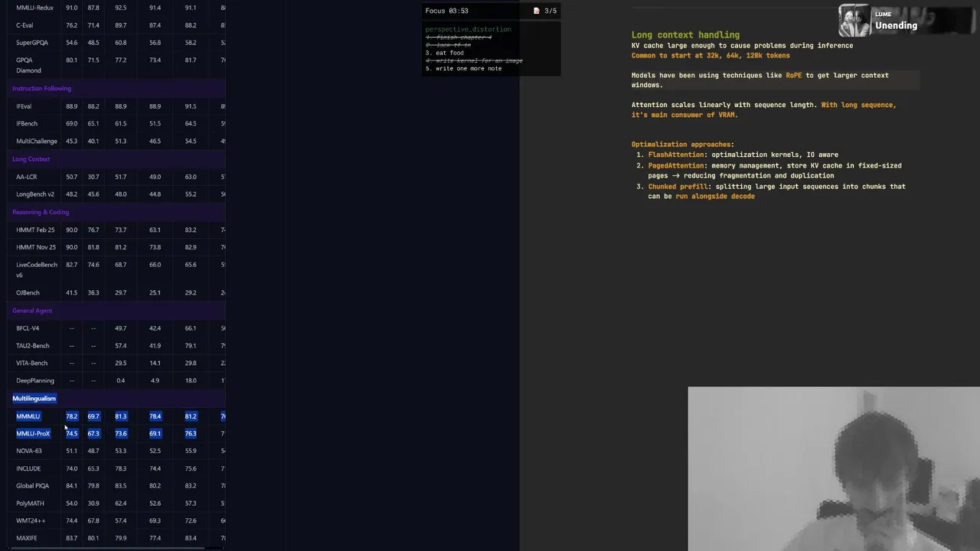
Task: Click the 'MMLU-Redux' benchmark row label
Action: click(34, 8)
